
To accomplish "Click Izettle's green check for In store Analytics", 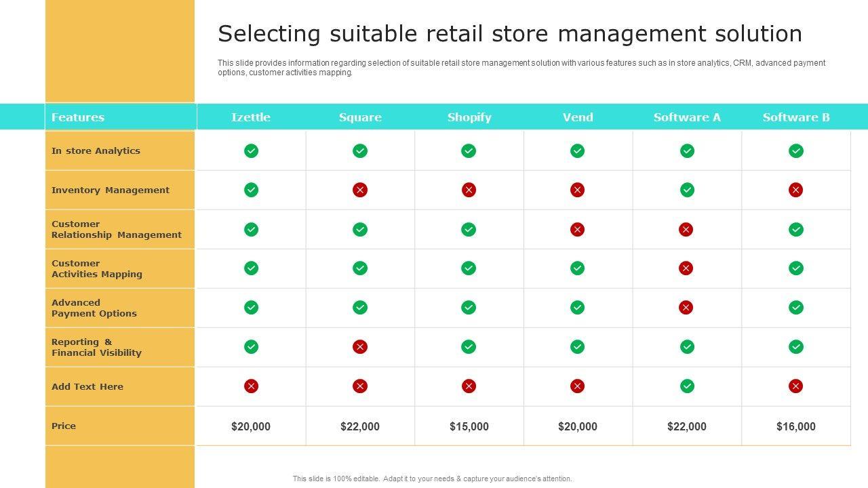I will click(251, 150).
